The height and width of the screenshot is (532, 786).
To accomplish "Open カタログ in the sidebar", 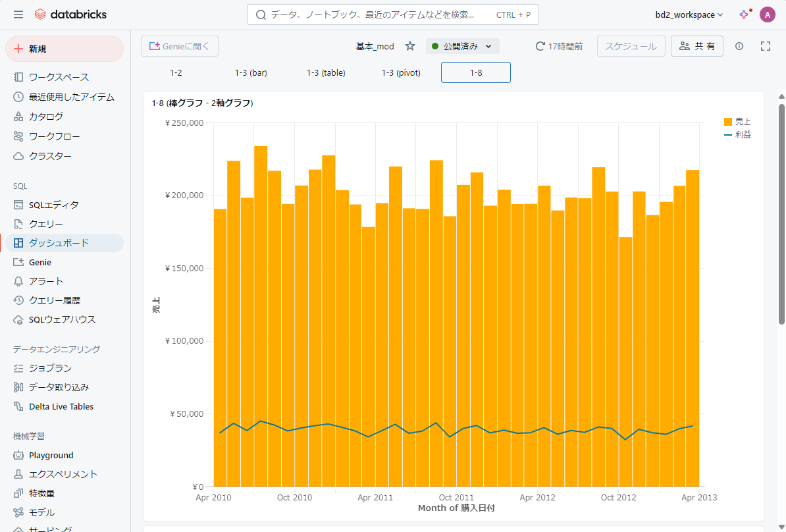I will 46,117.
